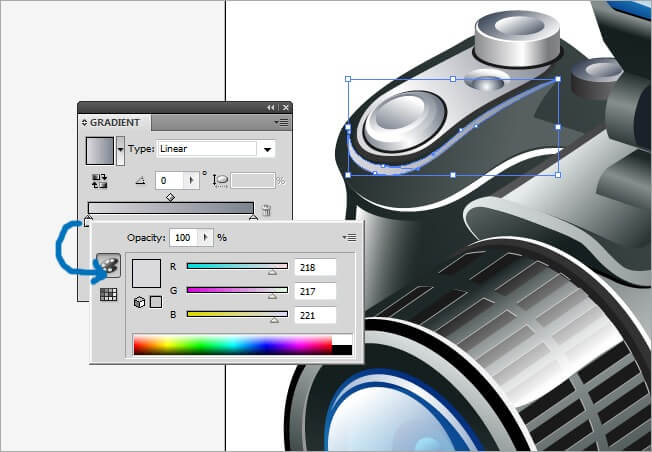Close the Gradient panel

click(x=286, y=107)
